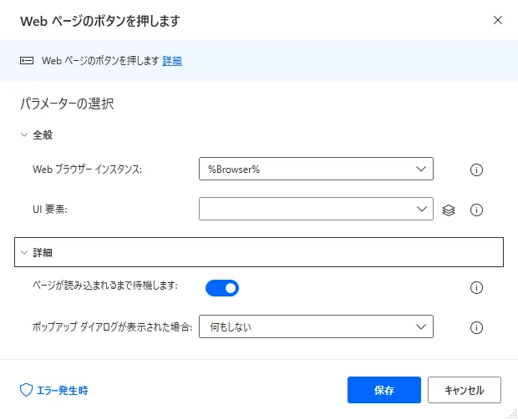Click the UI 要素: field label

49,210
